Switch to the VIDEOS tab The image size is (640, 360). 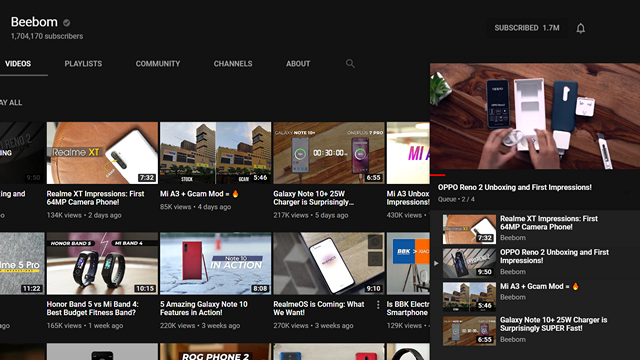coord(18,64)
